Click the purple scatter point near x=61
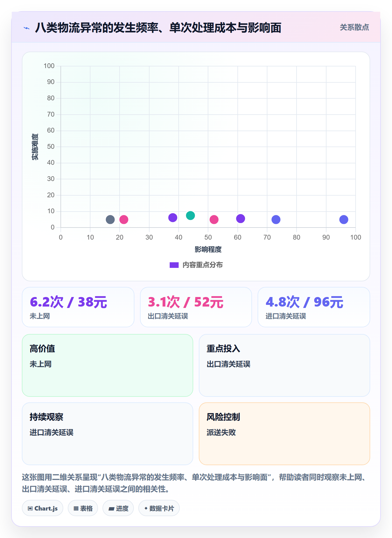Image resolution: width=392 pixels, height=538 pixels. [241, 219]
